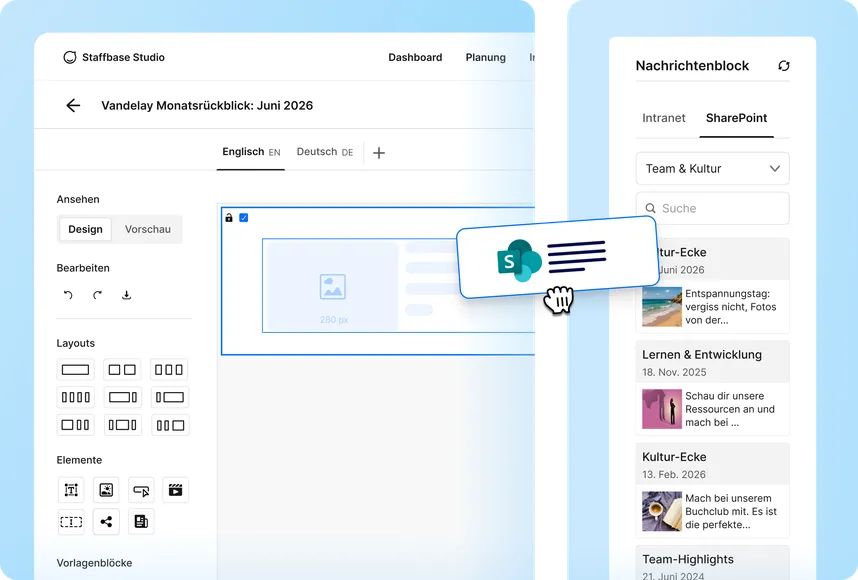Switch view to Design
858x580 pixels.
point(85,229)
